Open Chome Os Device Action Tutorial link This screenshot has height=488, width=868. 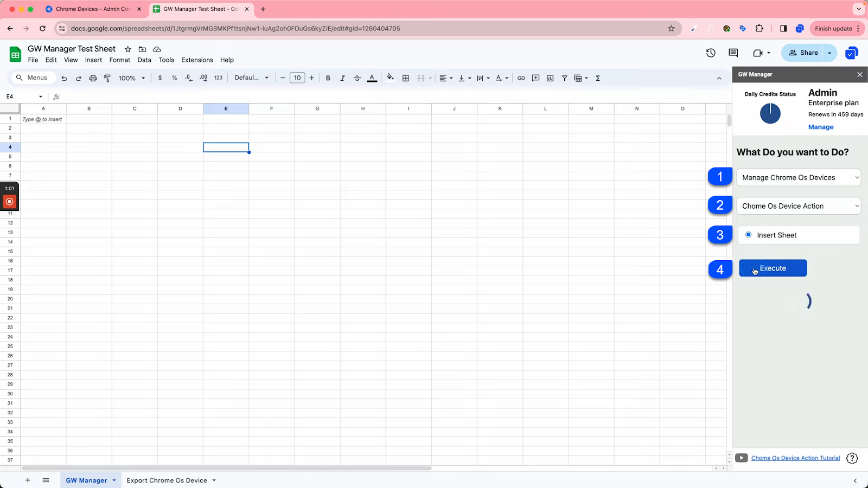pyautogui.click(x=795, y=458)
